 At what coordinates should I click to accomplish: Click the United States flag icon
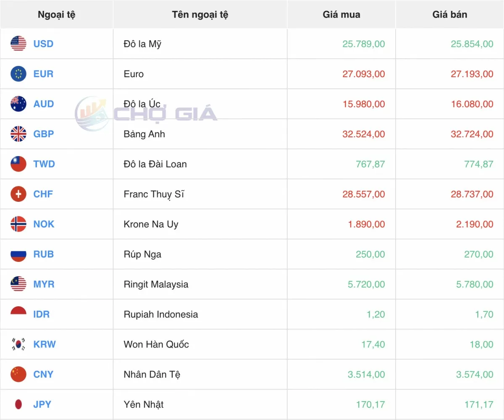coord(18,44)
